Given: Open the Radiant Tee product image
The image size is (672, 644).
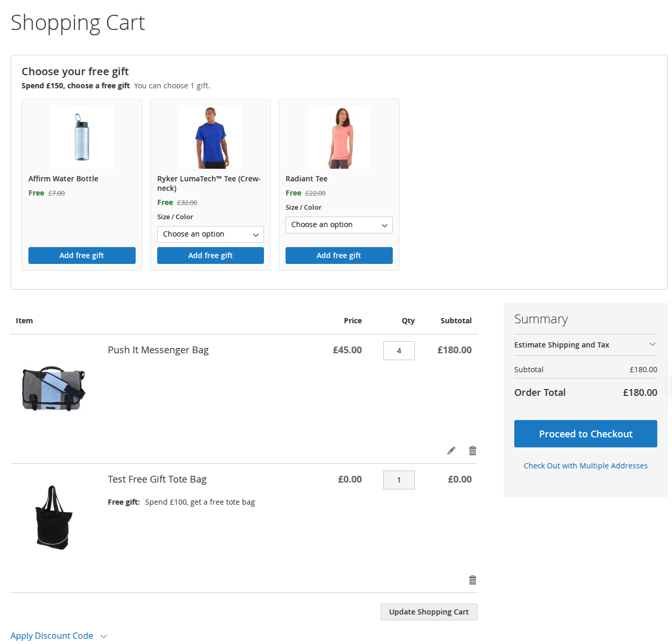Looking at the screenshot, I should tap(339, 137).
